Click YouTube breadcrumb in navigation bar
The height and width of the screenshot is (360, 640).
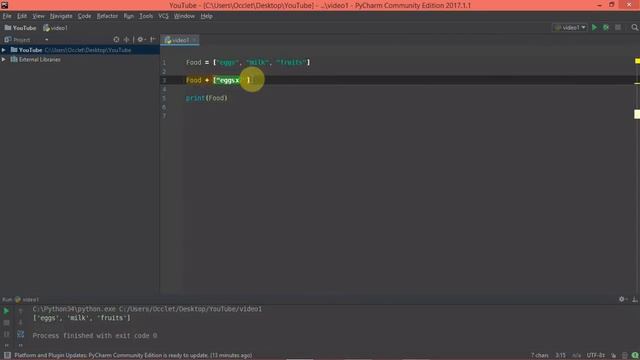(20, 28)
